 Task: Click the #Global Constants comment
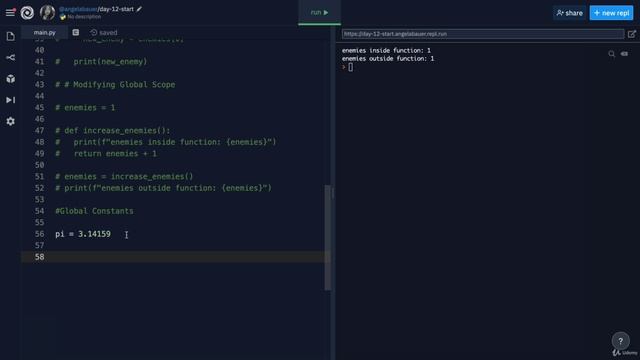[94, 211]
